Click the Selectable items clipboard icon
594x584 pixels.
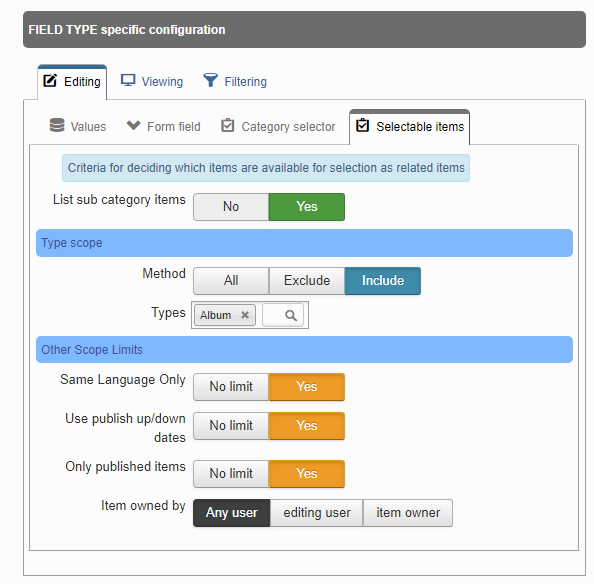(x=362, y=125)
